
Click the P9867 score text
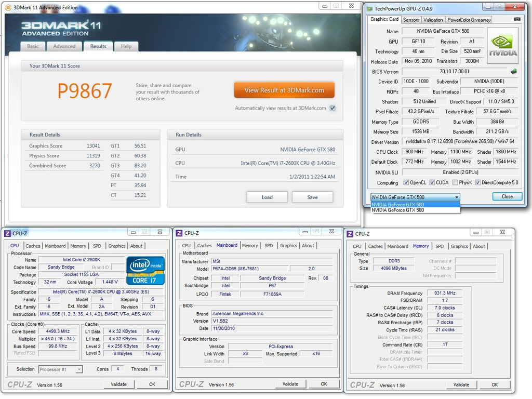coord(85,91)
